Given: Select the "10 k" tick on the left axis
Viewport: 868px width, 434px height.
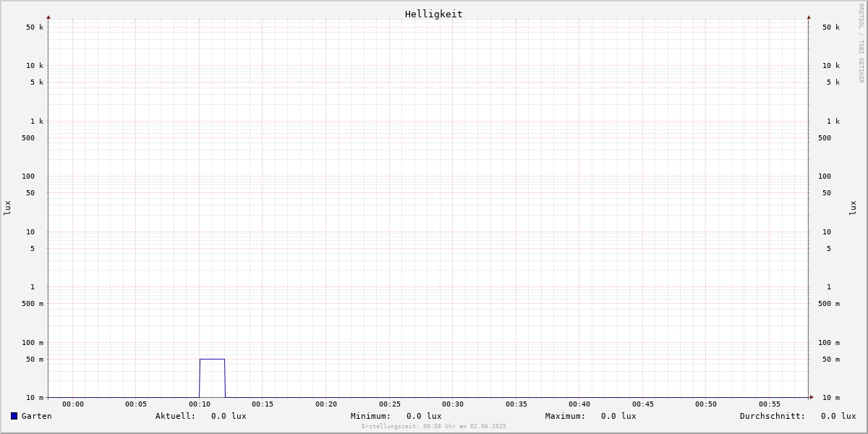Looking at the screenshot, I should [x=35, y=66].
